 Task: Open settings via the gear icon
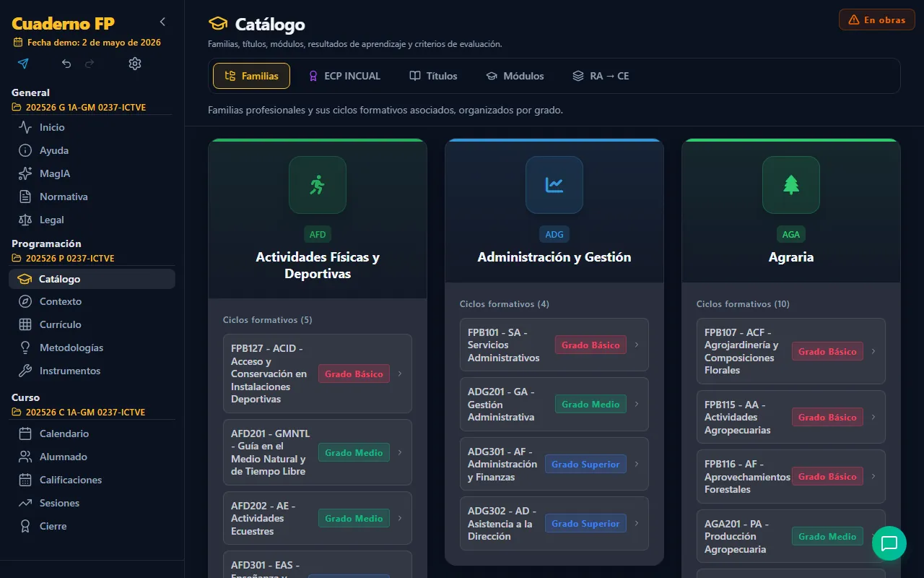135,64
